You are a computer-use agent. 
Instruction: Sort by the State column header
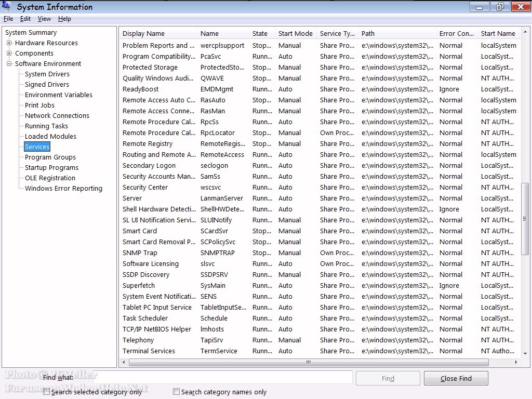click(262, 34)
